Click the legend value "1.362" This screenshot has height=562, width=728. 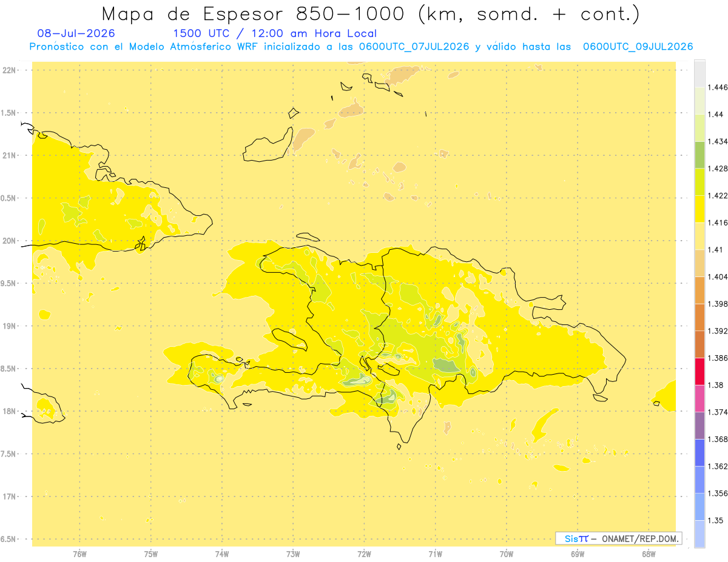(718, 466)
